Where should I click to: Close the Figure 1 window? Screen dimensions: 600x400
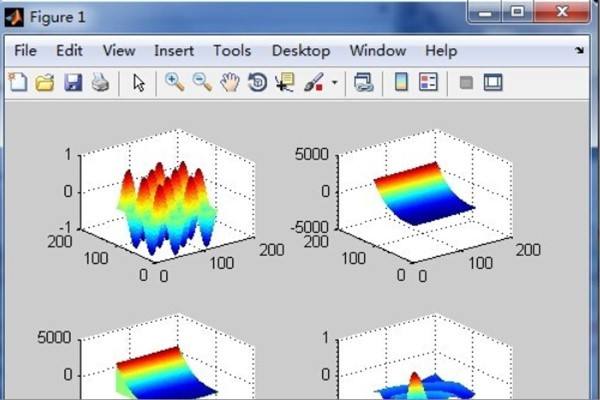562,11
